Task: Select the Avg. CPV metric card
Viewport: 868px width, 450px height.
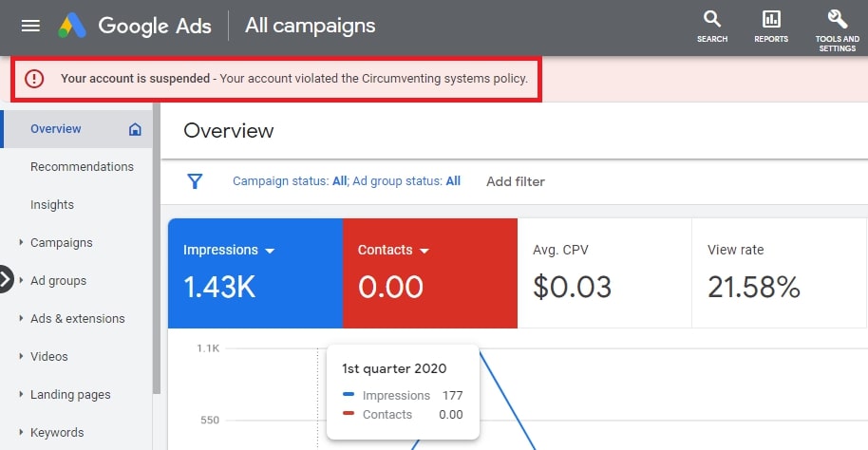Action: (604, 272)
